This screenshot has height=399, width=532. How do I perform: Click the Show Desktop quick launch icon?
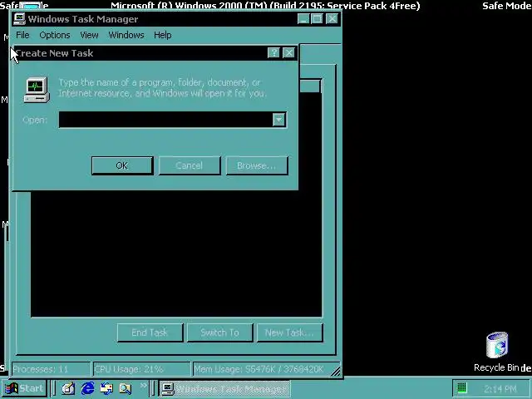point(68,388)
